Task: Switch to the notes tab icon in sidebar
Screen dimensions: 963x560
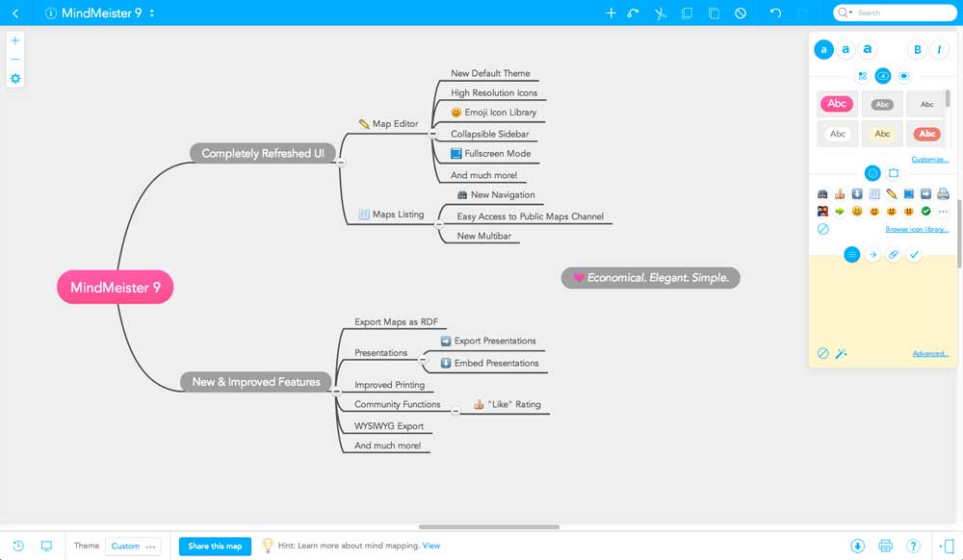Action: (x=852, y=255)
